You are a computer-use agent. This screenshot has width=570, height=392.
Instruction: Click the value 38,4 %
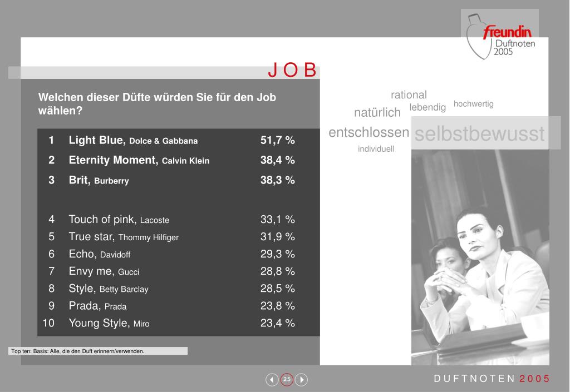click(277, 160)
